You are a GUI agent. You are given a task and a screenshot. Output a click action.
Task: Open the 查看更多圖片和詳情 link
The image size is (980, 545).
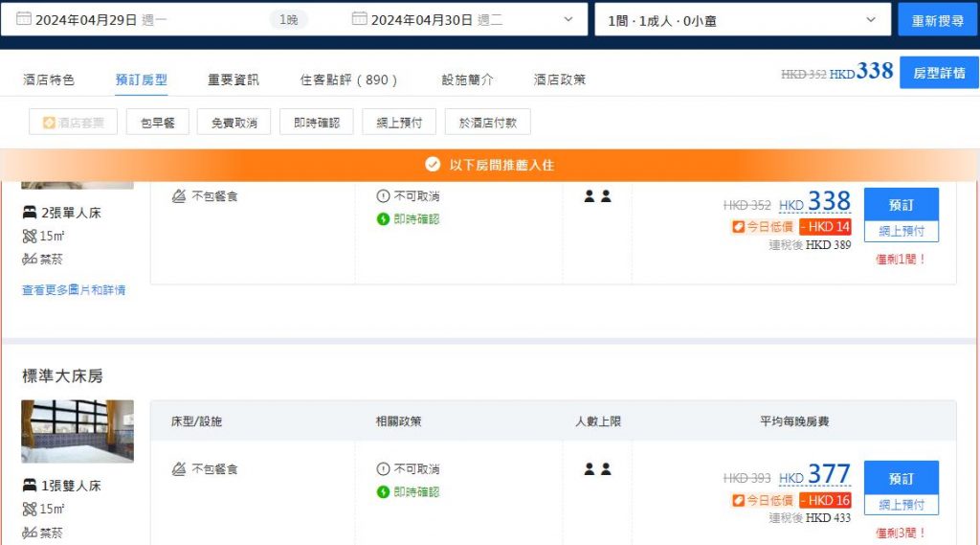point(74,289)
